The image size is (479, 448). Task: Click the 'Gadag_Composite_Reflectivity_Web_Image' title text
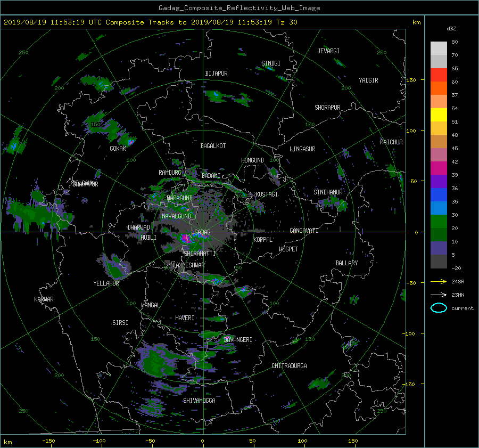(x=239, y=8)
